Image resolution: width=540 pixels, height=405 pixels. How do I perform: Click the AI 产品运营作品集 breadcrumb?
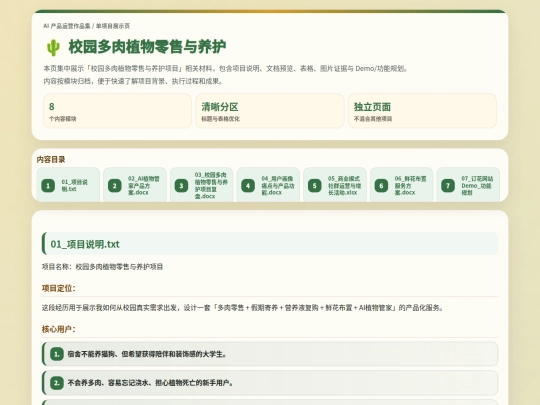(66, 26)
